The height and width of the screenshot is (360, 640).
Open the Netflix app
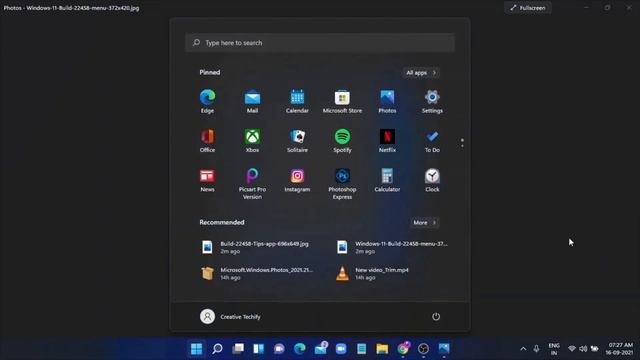click(x=387, y=140)
